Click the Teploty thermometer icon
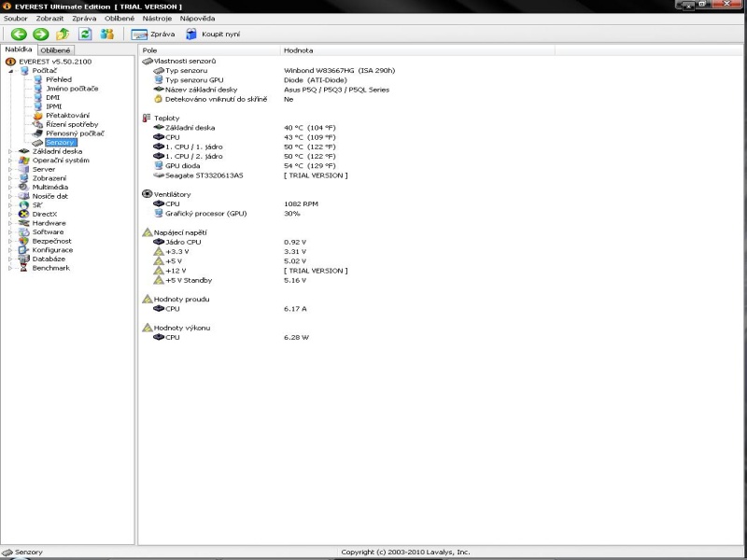Screen dimensions: 747x560 coord(147,119)
